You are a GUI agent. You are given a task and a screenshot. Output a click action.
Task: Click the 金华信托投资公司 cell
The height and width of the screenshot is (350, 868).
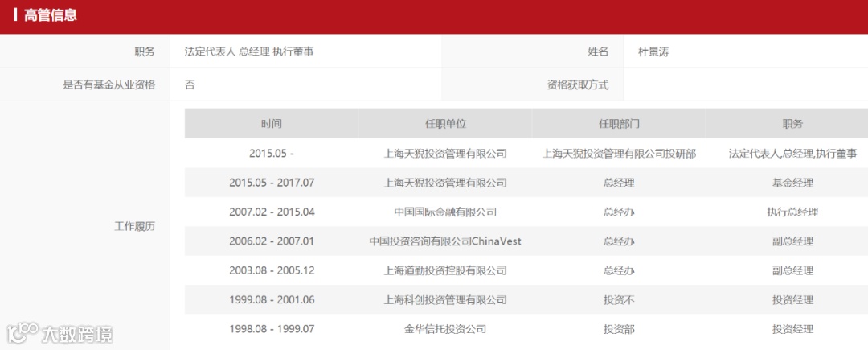click(445, 330)
